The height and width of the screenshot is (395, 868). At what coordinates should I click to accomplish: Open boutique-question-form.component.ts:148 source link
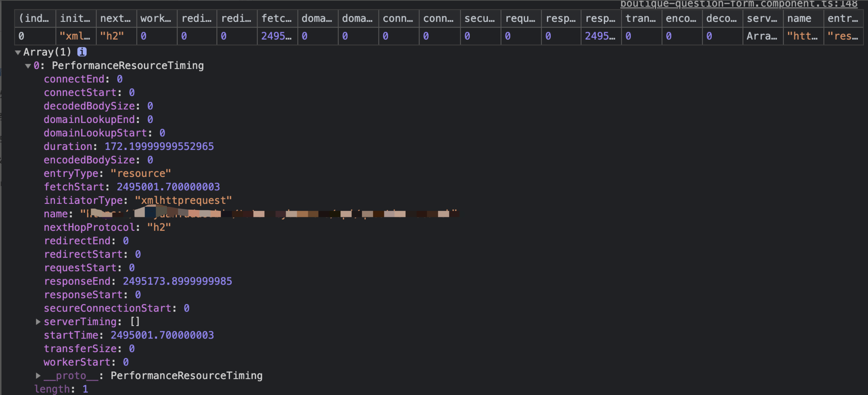[739, 4]
